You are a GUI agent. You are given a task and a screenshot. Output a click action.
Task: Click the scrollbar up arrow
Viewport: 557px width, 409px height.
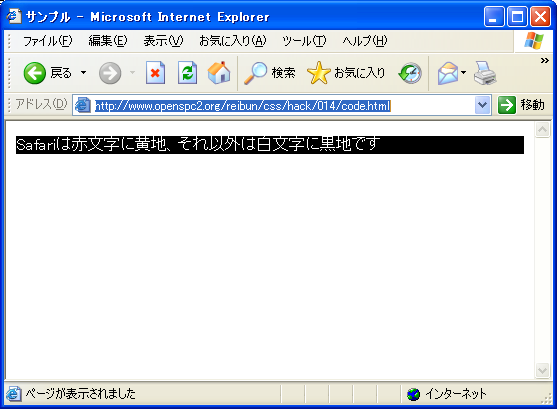click(542, 130)
